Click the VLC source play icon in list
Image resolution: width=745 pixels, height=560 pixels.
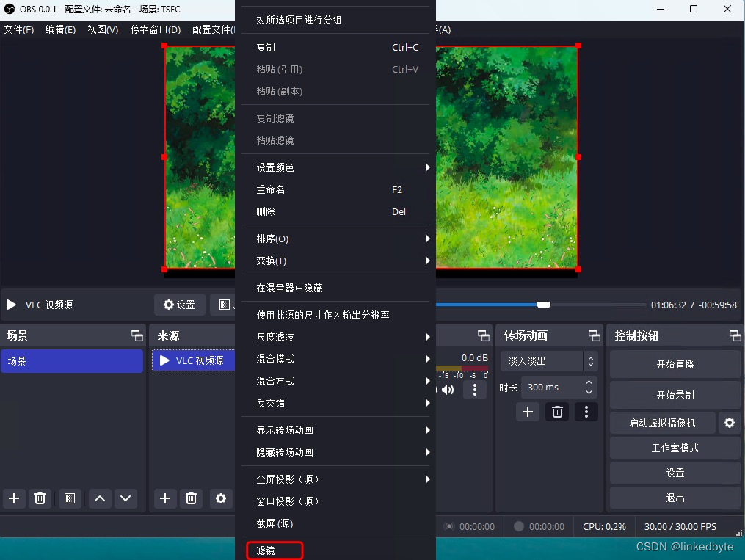[x=164, y=360]
